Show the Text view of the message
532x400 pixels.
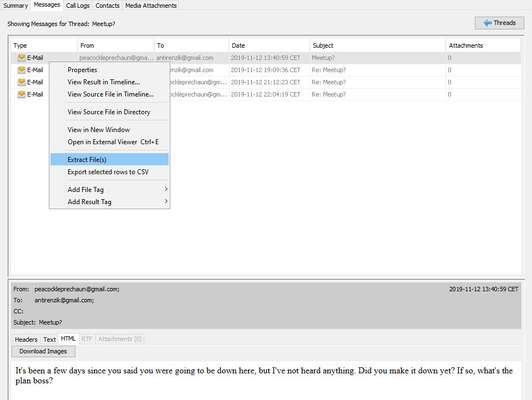[x=50, y=340]
